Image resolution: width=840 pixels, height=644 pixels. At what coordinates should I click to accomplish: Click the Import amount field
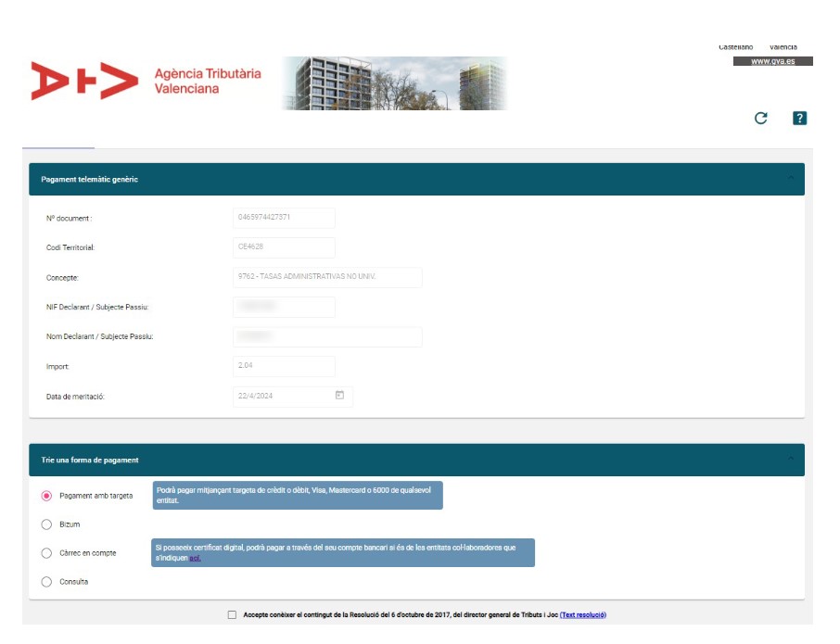(284, 366)
